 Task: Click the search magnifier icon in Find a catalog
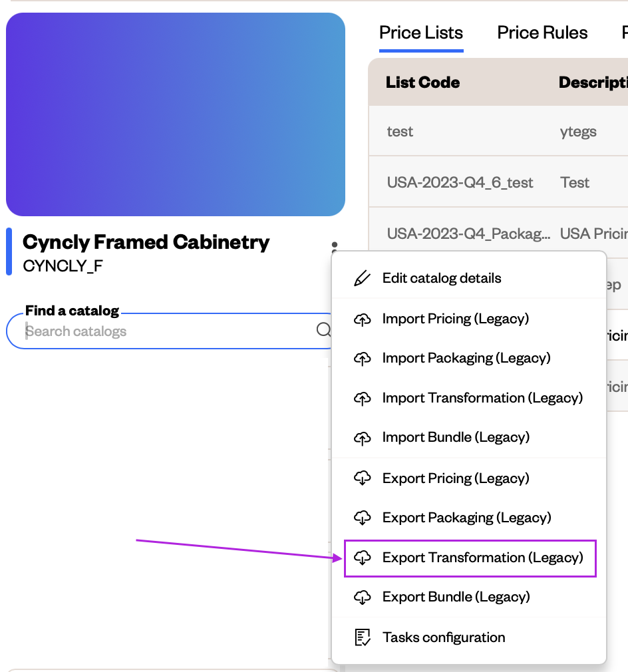pos(323,330)
